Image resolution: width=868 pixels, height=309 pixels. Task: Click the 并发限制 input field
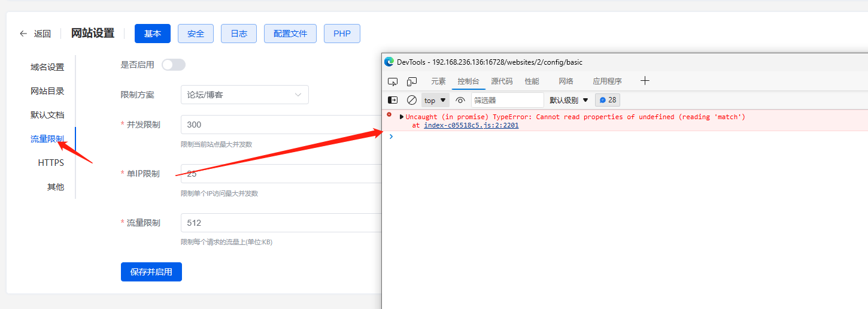(281, 125)
